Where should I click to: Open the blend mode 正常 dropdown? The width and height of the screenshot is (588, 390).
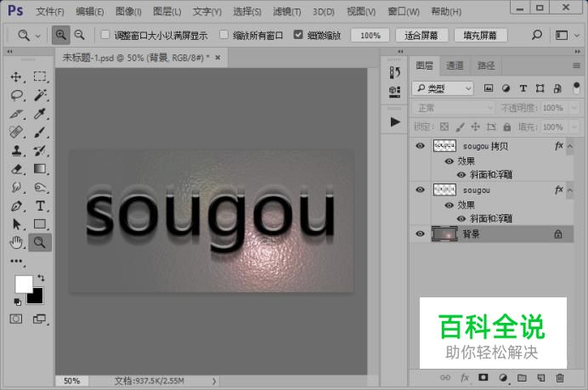[454, 108]
